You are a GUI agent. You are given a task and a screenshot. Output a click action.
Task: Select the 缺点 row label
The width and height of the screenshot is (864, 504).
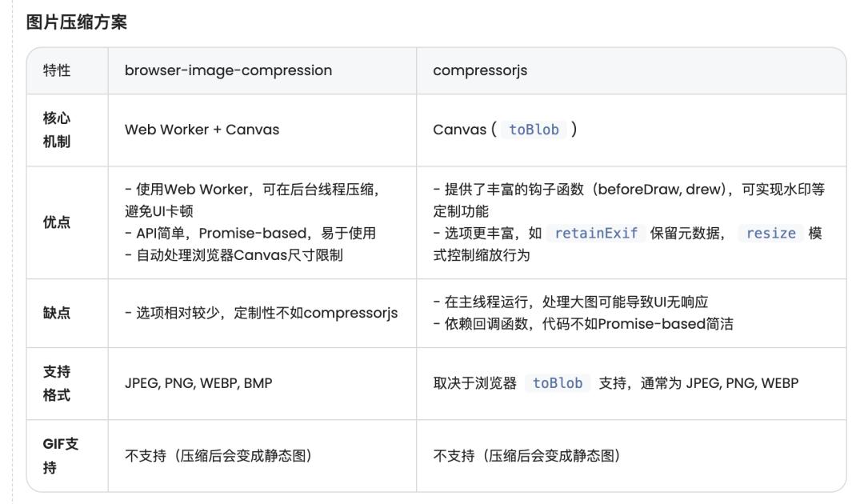[57, 313]
